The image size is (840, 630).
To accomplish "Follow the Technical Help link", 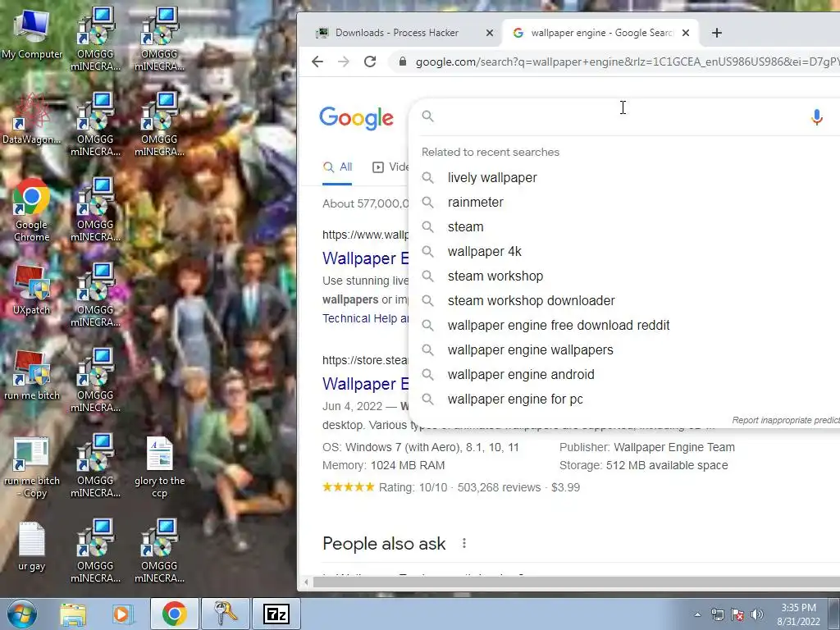I will point(365,319).
